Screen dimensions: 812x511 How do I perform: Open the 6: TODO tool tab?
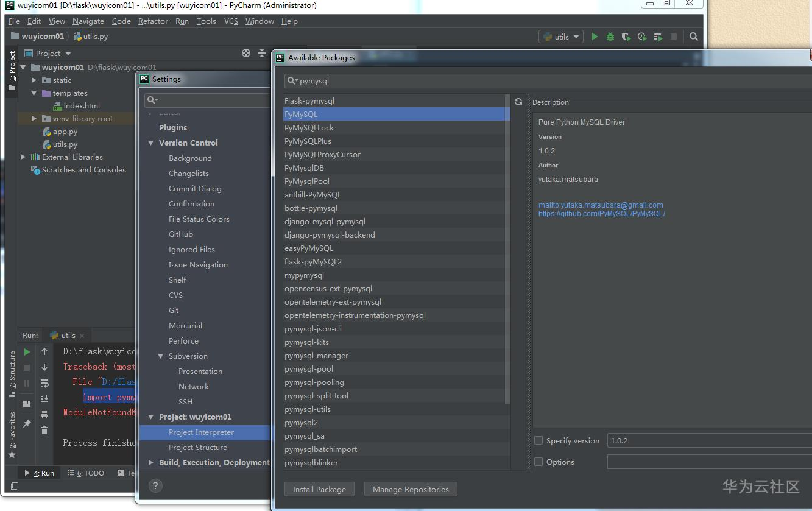coord(86,473)
